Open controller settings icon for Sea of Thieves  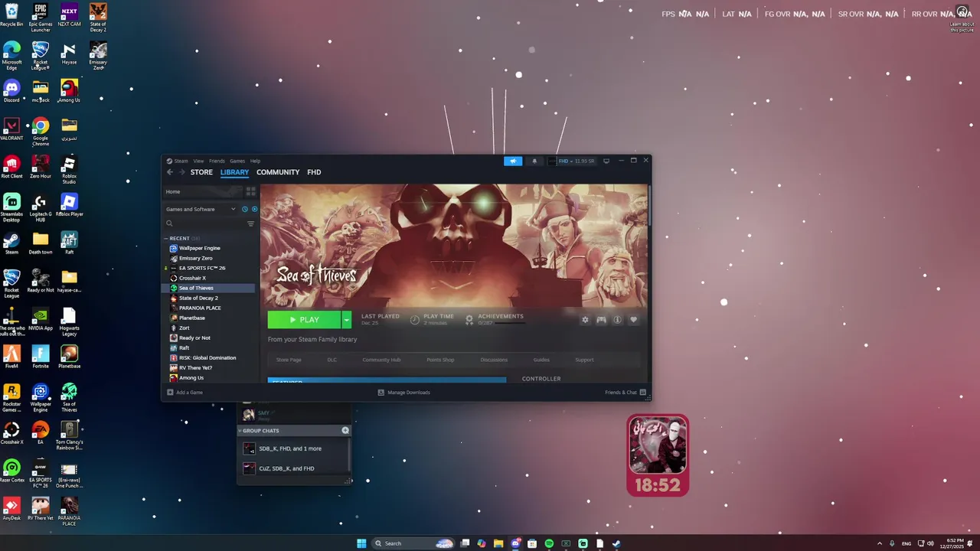[601, 320]
